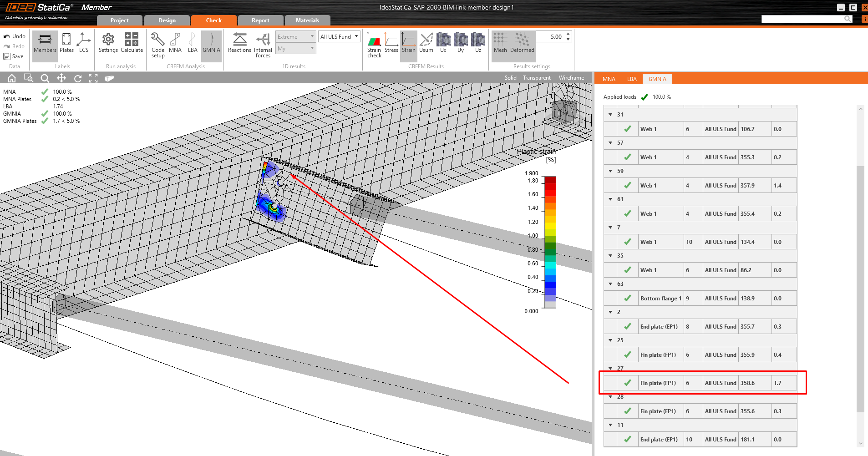Run the LBA analysis icon
The width and height of the screenshot is (868, 456).
193,43
